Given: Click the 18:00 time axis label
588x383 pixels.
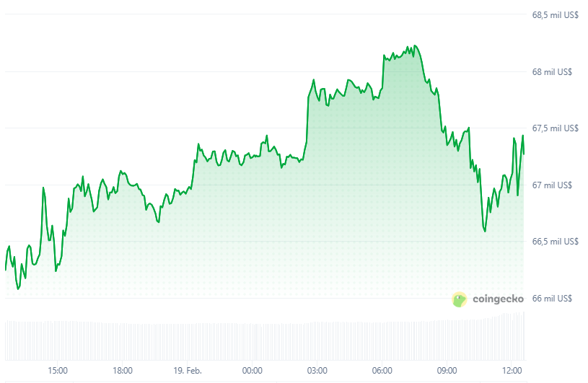Looking at the screenshot, I should tap(123, 371).
